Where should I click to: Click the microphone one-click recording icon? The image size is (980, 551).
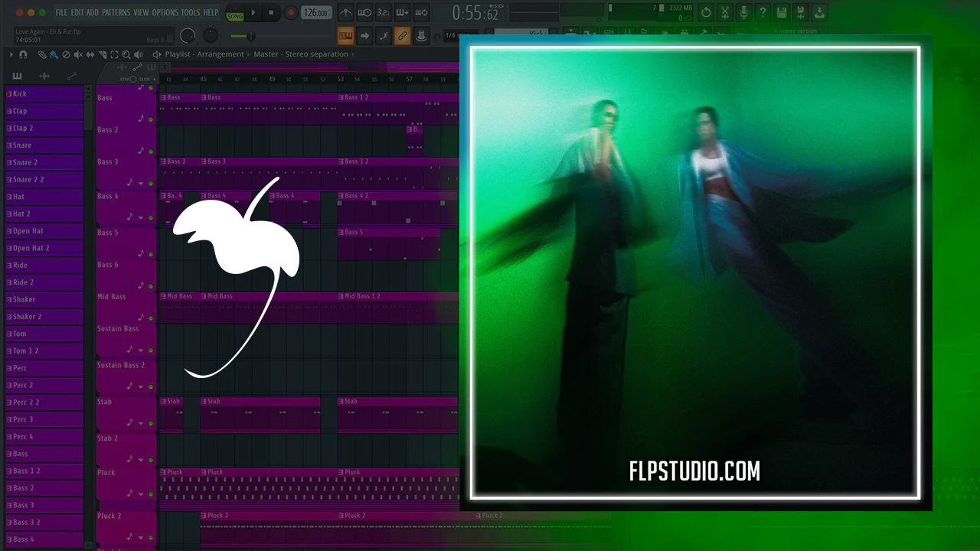pyautogui.click(x=743, y=12)
